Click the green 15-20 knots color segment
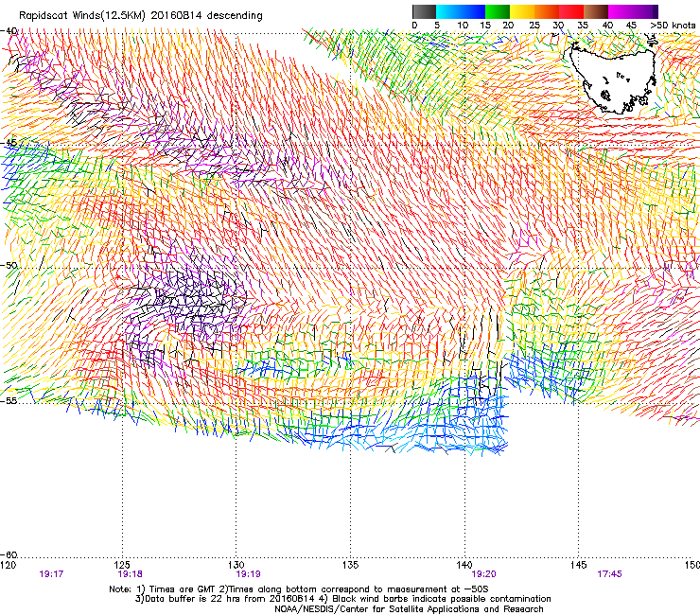Screen dimensions: 700x615 click(x=498, y=11)
